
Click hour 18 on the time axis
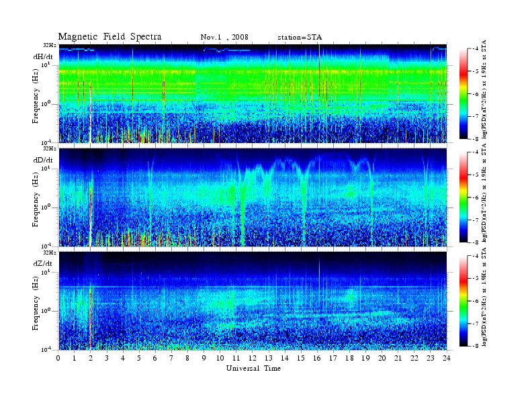349,358
